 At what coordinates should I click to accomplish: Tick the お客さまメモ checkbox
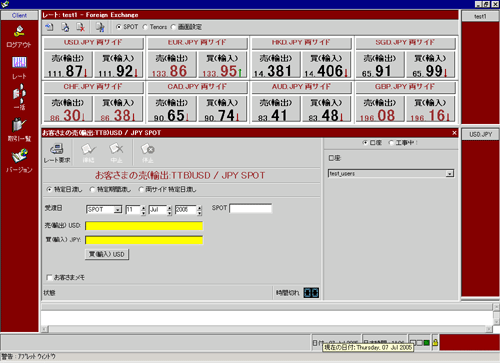coord(49,277)
